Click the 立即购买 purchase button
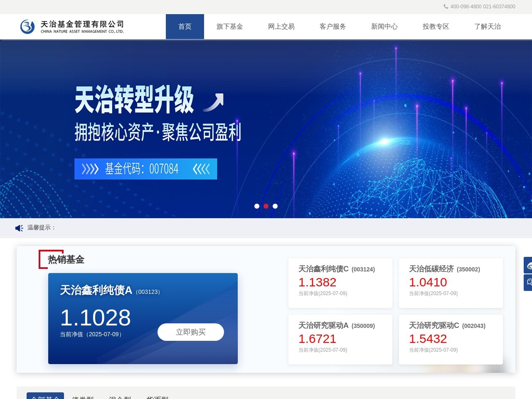Screen dimensions: 532x399 [190, 332]
